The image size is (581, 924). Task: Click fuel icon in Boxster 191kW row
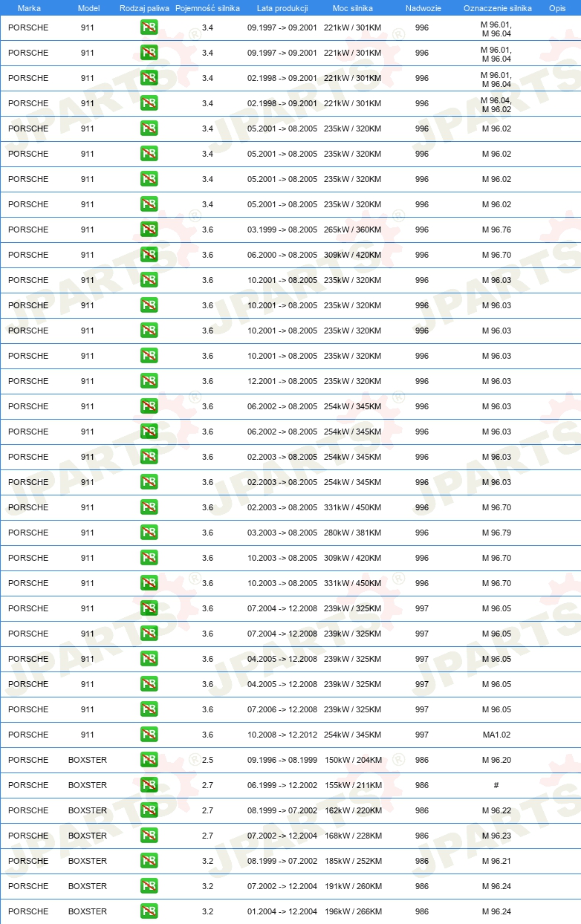(x=149, y=886)
